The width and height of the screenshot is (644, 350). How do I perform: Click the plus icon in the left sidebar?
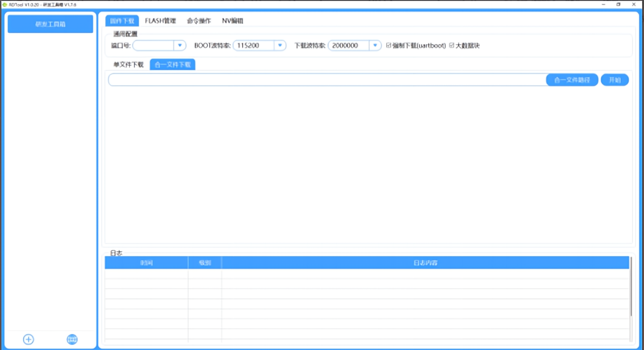coord(28,339)
